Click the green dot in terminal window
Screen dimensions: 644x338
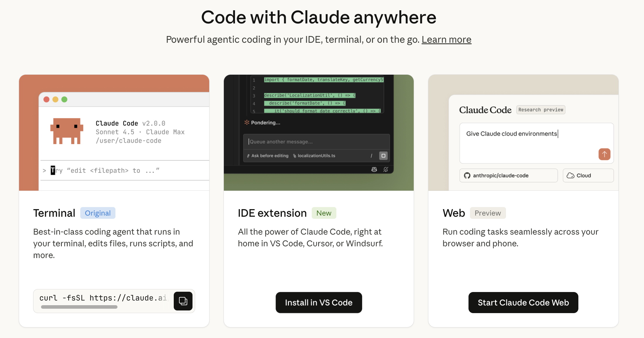64,99
